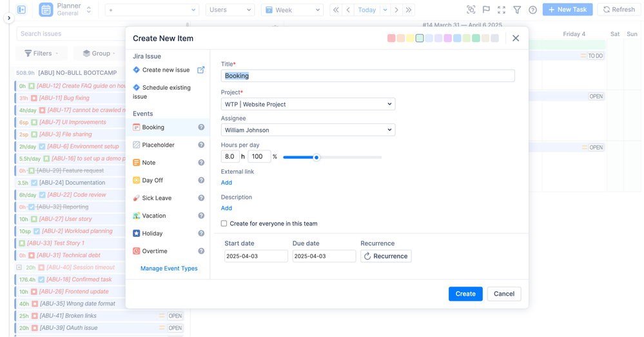This screenshot has width=644, height=337.
Task: Click the screenshot capture icon in toolbar
Action: click(x=471, y=10)
